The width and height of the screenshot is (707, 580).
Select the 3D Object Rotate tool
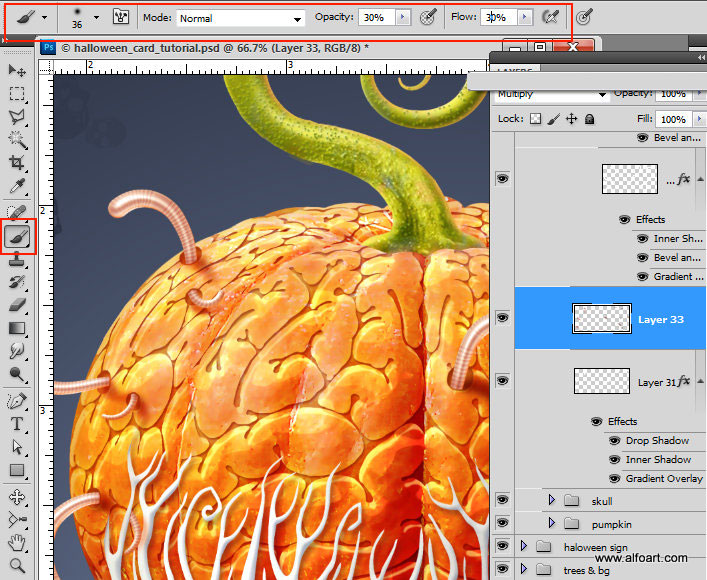coord(17,497)
